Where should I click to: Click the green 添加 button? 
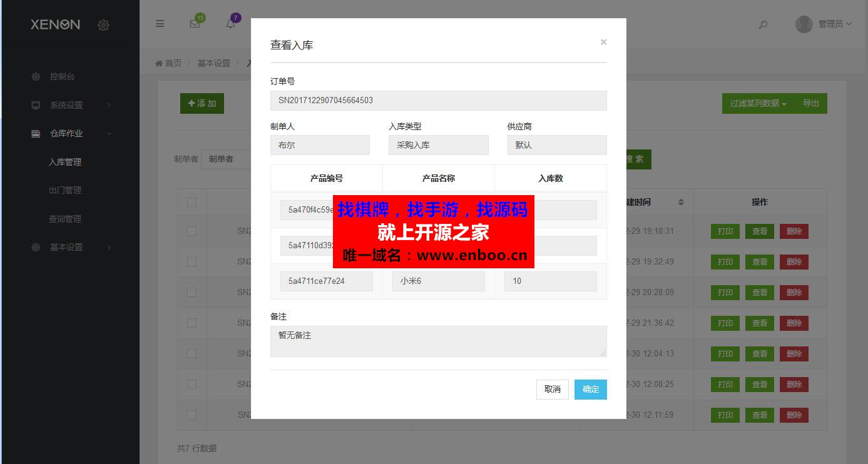coord(202,103)
